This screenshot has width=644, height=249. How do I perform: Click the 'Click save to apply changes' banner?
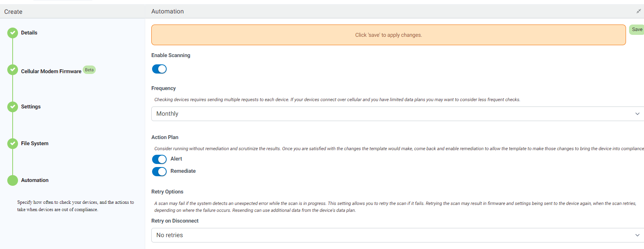pyautogui.click(x=388, y=35)
